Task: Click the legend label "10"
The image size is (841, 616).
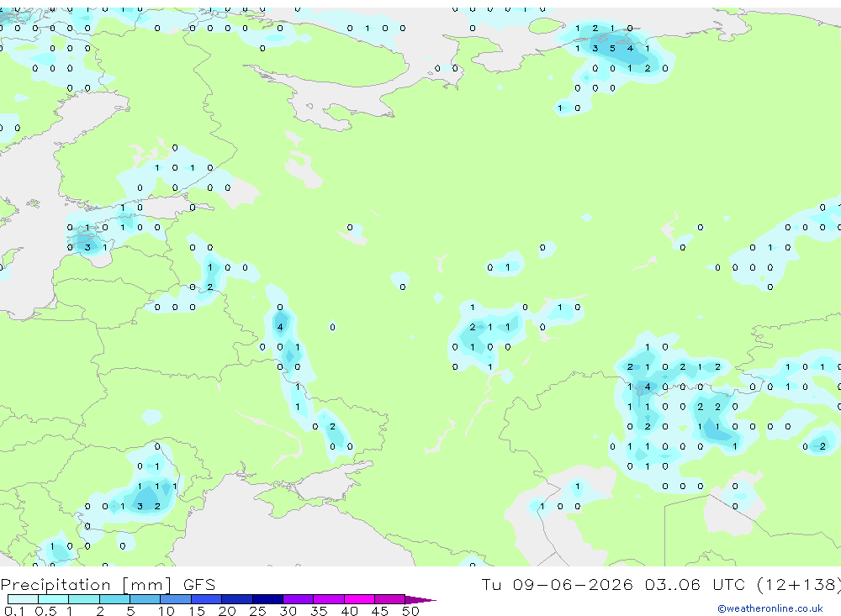Action: (166, 611)
